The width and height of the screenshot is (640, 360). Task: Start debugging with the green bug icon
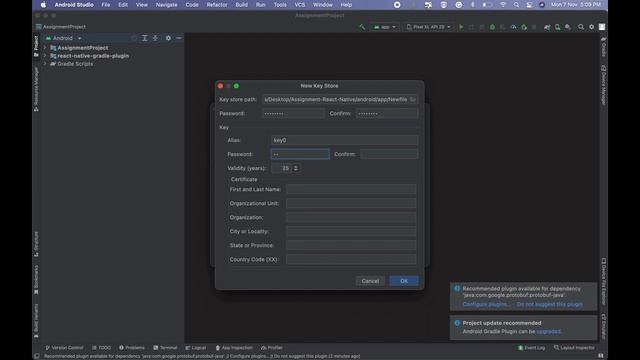[492, 27]
